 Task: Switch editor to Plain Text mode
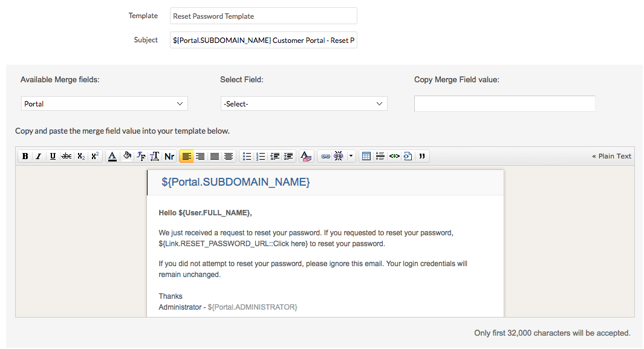pos(611,156)
